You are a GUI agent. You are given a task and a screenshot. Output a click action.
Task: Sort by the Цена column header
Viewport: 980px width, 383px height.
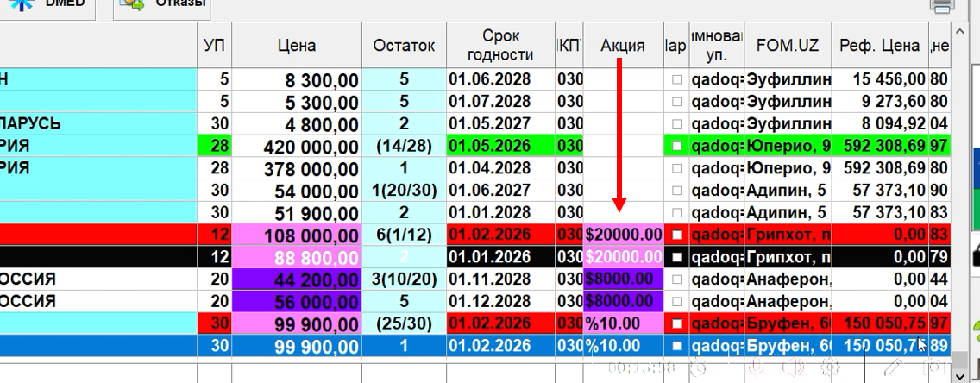pyautogui.click(x=297, y=45)
